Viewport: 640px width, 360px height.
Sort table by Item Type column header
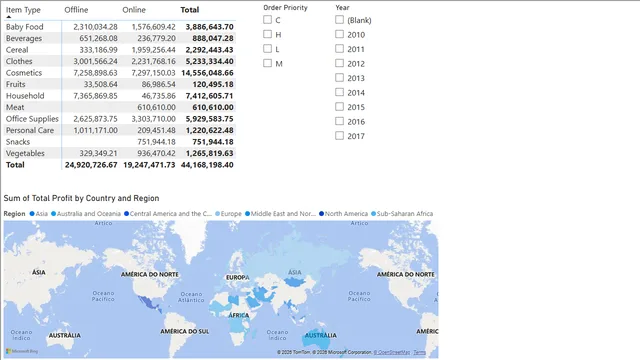tap(23, 10)
